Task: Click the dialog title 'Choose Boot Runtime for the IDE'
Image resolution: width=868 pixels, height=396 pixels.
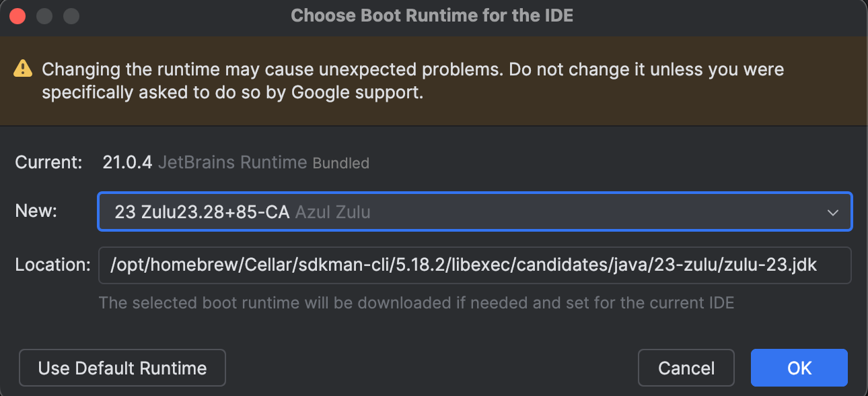Action: [432, 15]
